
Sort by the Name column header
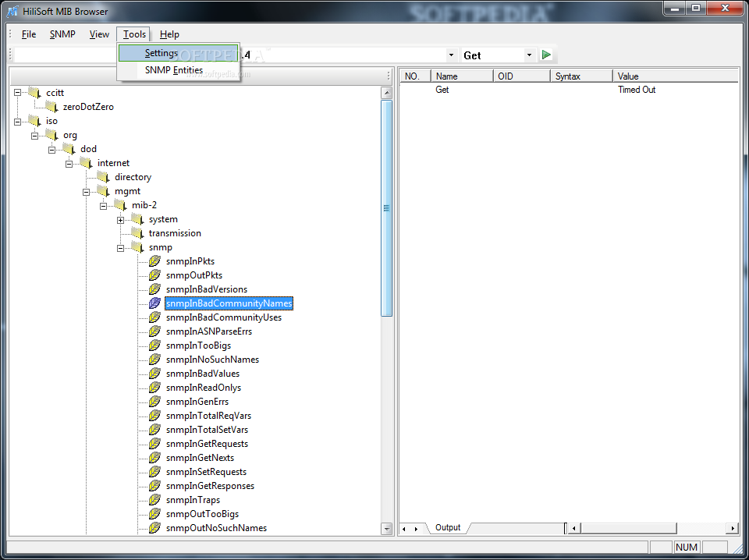pos(462,76)
